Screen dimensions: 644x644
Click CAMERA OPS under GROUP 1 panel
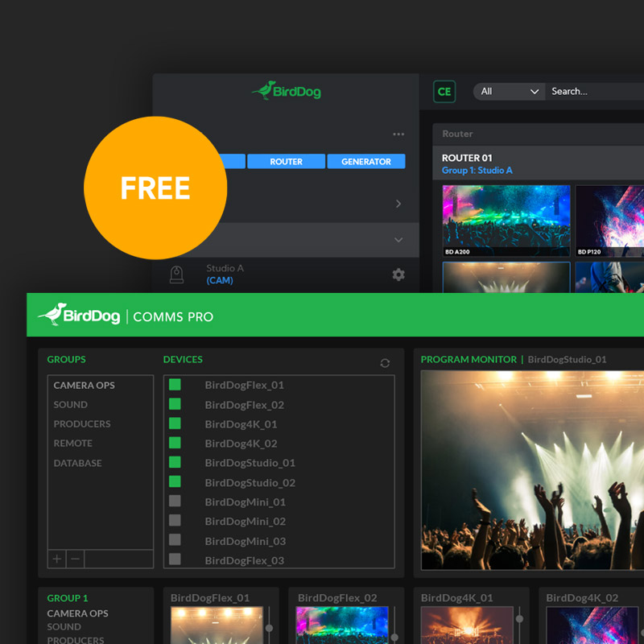[x=77, y=613]
